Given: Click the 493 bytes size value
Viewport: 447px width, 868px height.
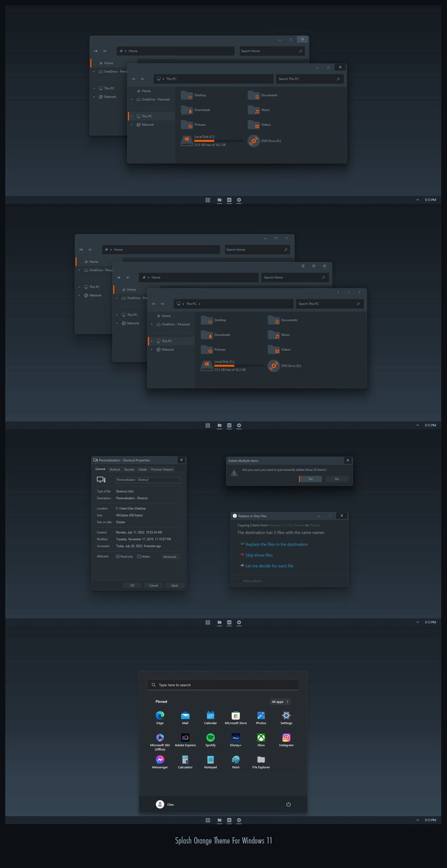Looking at the screenshot, I should pos(129,515).
